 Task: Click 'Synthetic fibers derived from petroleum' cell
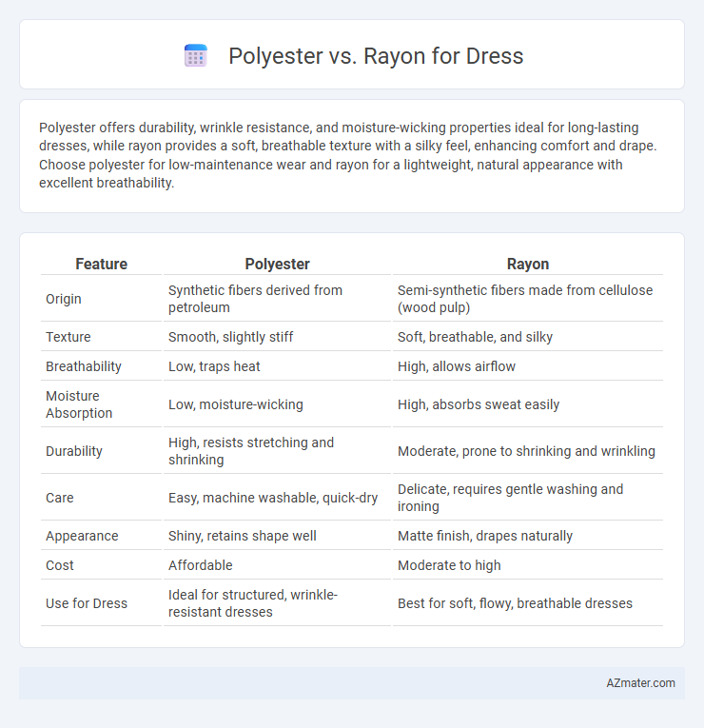pyautogui.click(x=277, y=299)
